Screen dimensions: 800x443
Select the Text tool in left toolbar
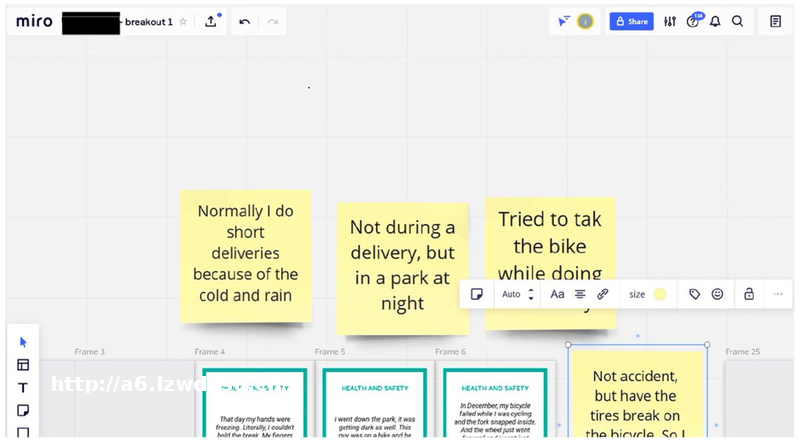(23, 388)
